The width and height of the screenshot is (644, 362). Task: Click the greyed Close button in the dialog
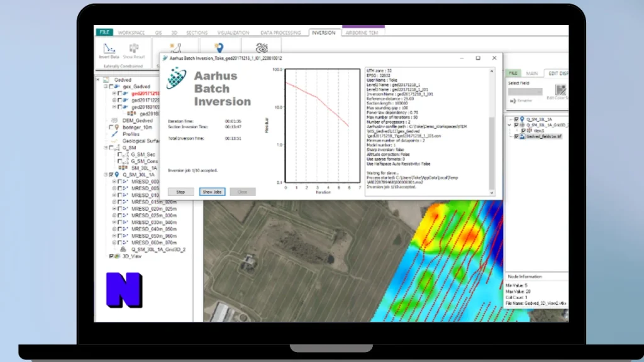[242, 192]
